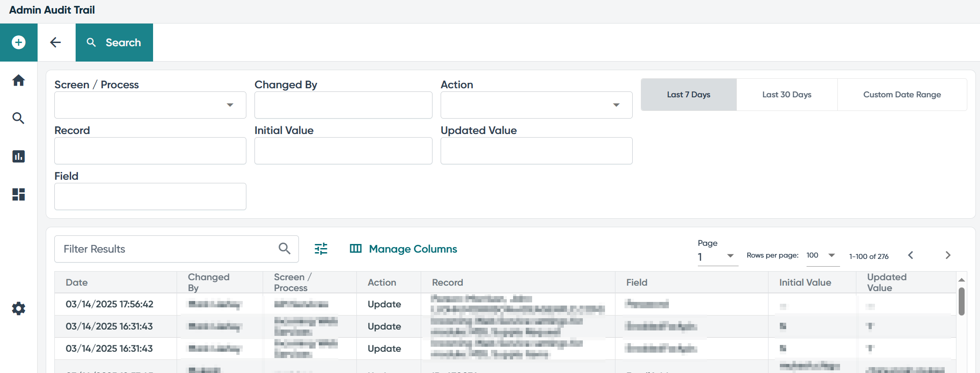Open settings gear icon in sidebar
The width and height of the screenshot is (980, 373).
[19, 309]
